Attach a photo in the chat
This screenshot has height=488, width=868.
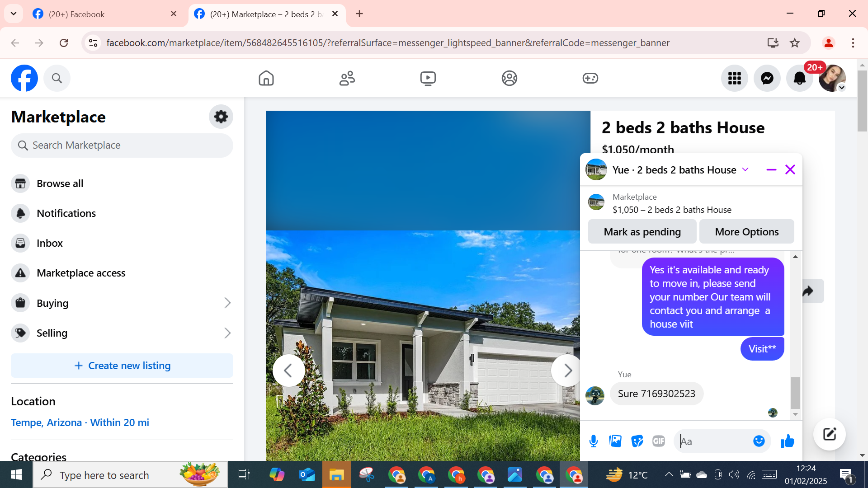pyautogui.click(x=615, y=441)
